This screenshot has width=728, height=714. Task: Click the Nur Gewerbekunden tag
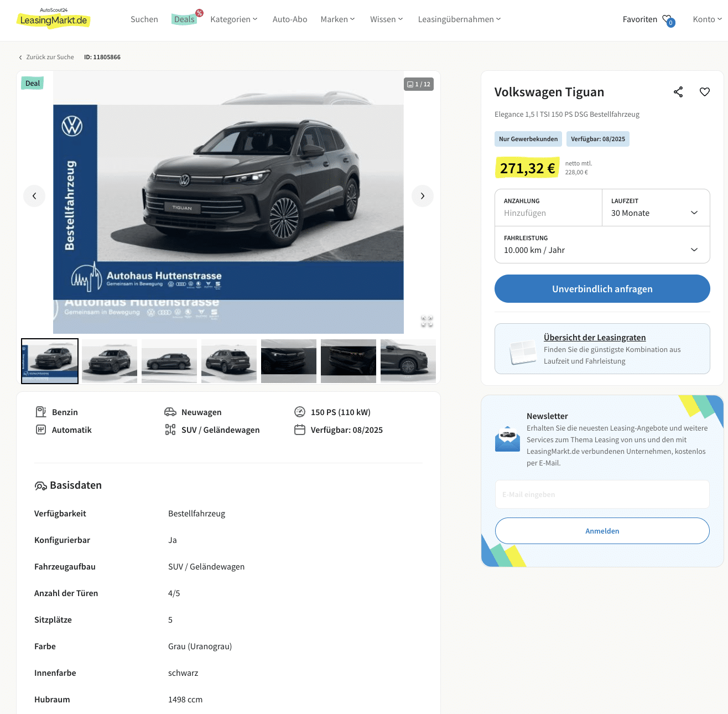click(x=528, y=139)
